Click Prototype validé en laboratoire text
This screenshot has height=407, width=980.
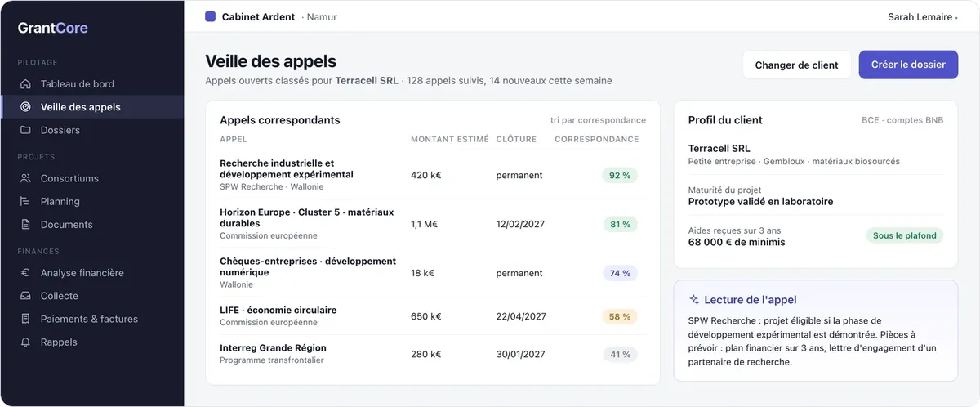[x=761, y=202]
